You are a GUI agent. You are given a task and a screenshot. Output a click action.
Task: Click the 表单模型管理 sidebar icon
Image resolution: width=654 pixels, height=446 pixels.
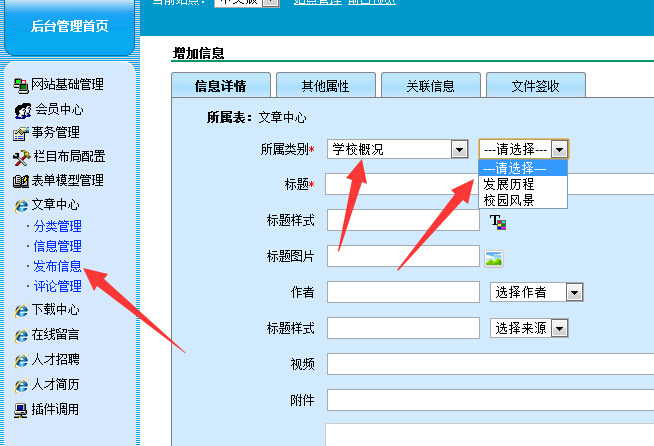coord(21,181)
